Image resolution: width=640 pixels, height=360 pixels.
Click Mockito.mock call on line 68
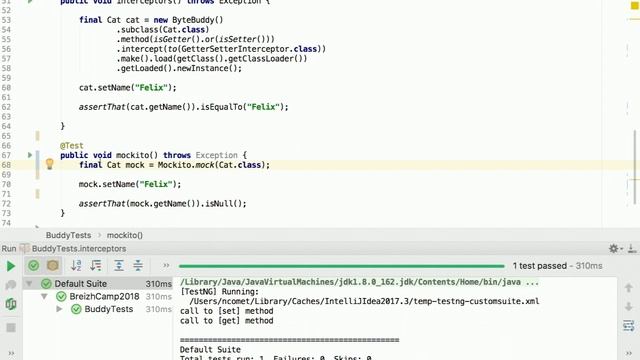pyautogui.click(x=187, y=165)
